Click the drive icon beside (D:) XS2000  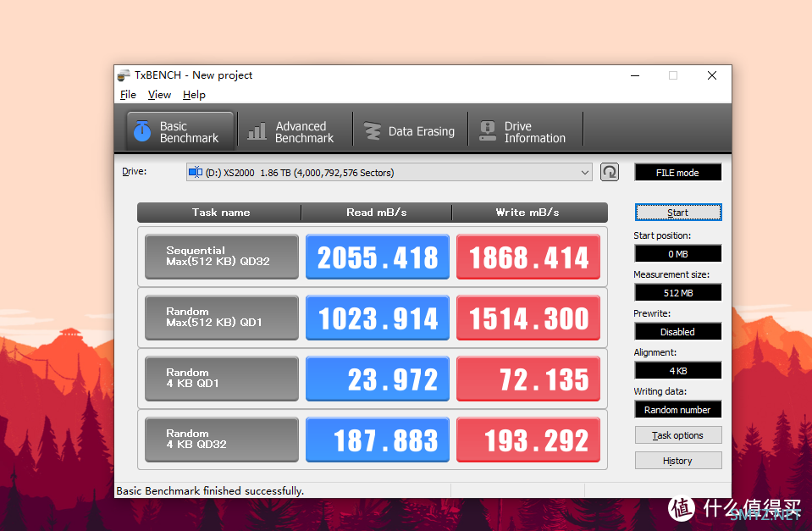pyautogui.click(x=196, y=172)
